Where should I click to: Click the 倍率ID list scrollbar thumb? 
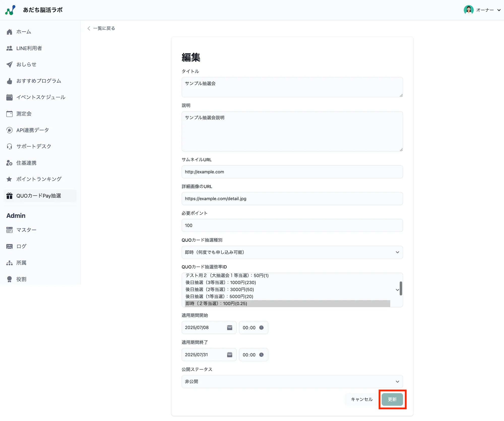(401, 288)
